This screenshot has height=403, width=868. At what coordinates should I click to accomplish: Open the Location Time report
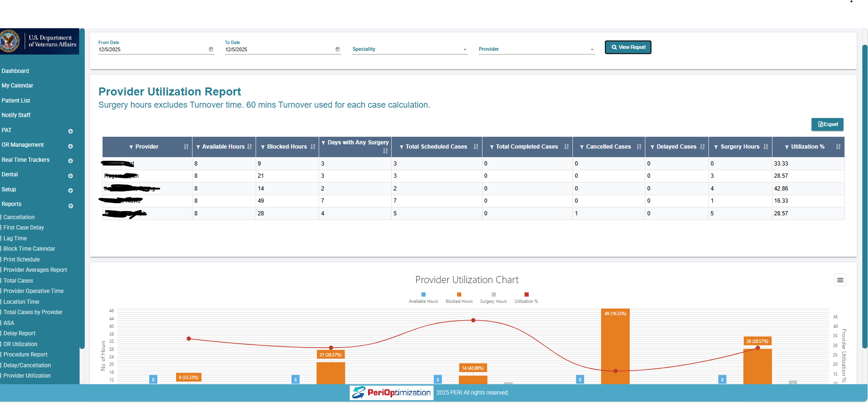click(x=21, y=302)
